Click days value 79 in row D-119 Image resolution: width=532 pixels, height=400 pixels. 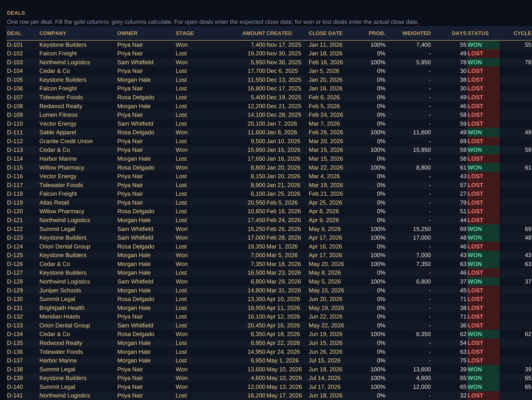463,203
